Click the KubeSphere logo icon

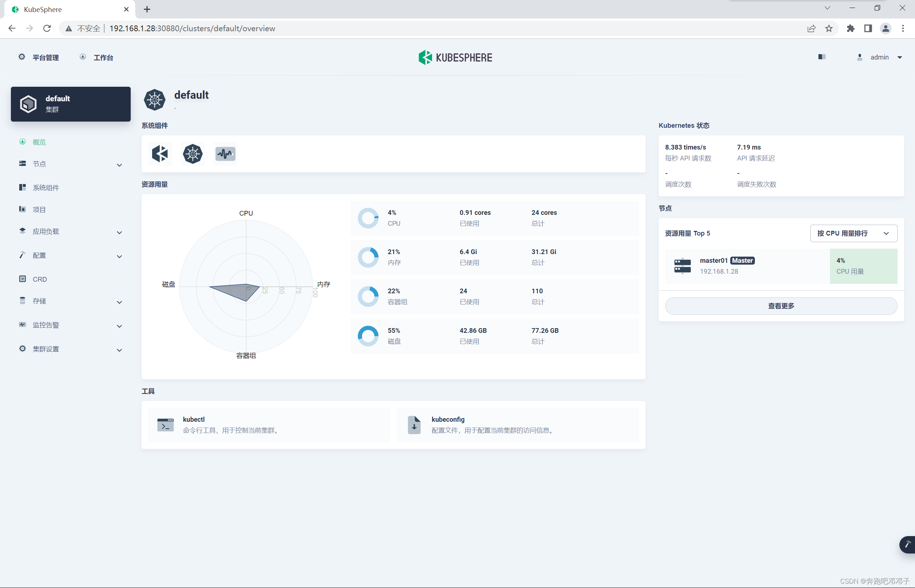(424, 57)
